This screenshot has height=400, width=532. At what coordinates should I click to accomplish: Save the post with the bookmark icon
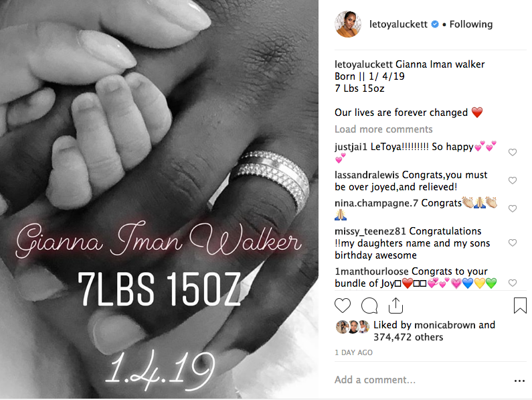tap(520, 305)
